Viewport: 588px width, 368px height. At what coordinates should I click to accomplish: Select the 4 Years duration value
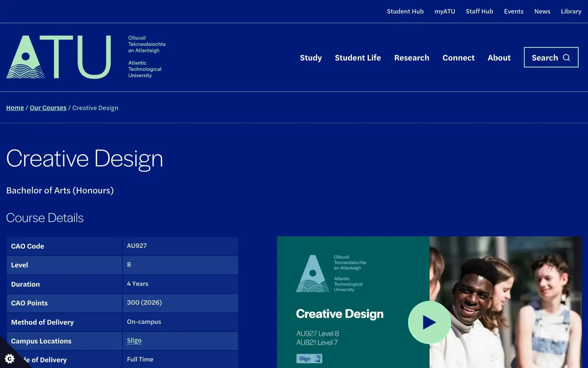pos(138,284)
